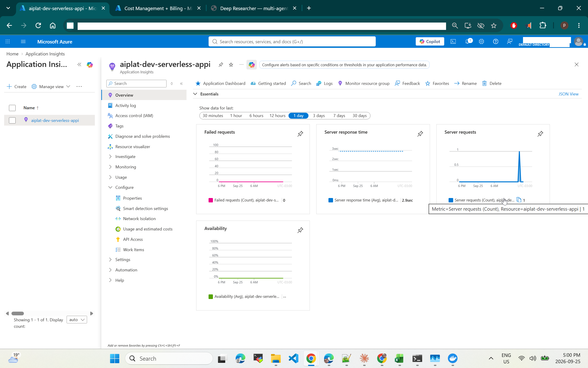
Task: Collapse the Configure menu section
Action: pyautogui.click(x=110, y=187)
